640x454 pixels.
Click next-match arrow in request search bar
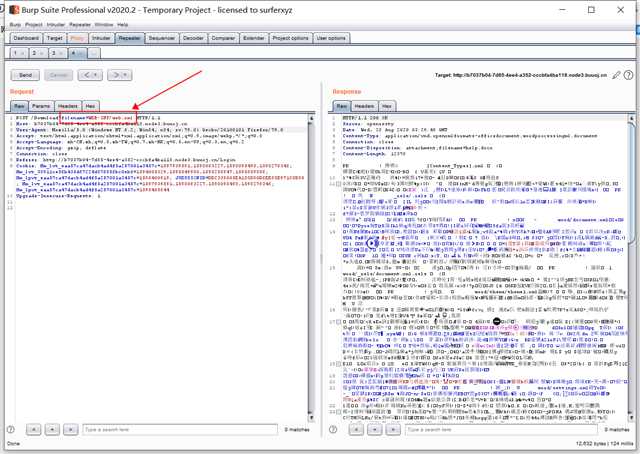pyautogui.click(x=70, y=429)
